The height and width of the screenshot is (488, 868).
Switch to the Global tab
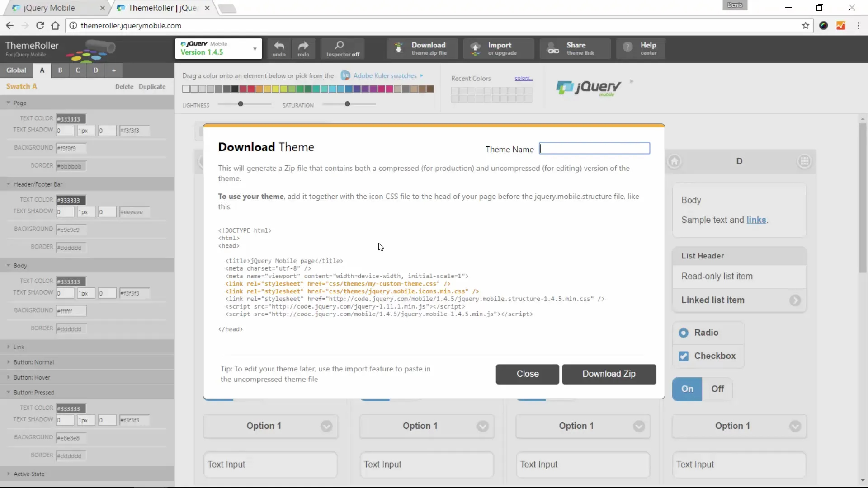[x=16, y=70]
